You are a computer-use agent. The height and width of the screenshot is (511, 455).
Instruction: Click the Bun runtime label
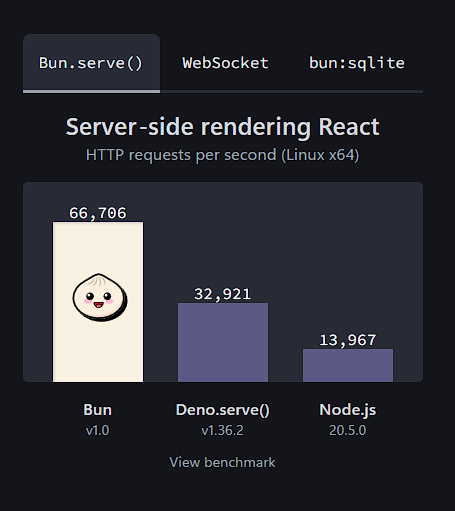point(98,410)
